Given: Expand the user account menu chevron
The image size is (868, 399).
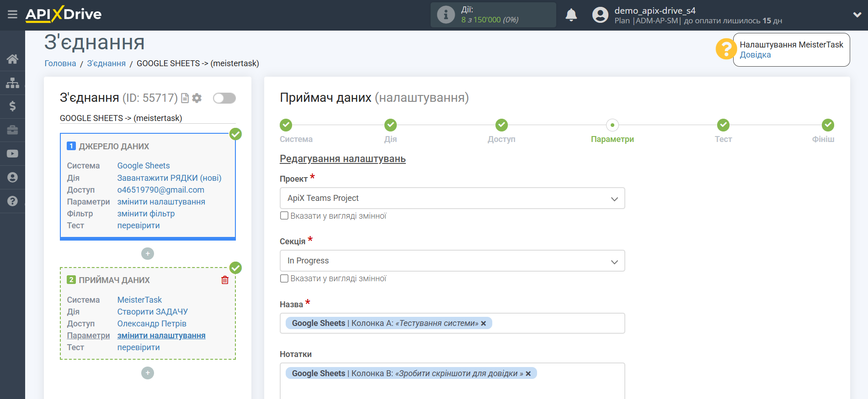Looking at the screenshot, I should tap(857, 15).
